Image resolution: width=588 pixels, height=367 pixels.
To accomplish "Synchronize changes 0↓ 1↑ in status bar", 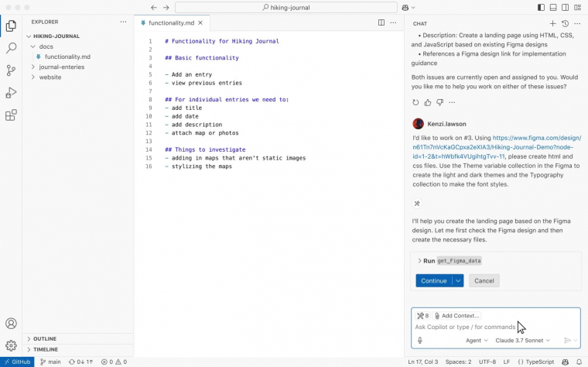I will pyautogui.click(x=80, y=362).
